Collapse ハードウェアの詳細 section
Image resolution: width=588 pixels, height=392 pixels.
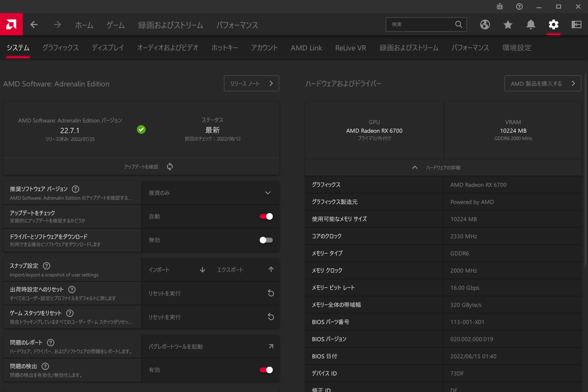point(443,167)
